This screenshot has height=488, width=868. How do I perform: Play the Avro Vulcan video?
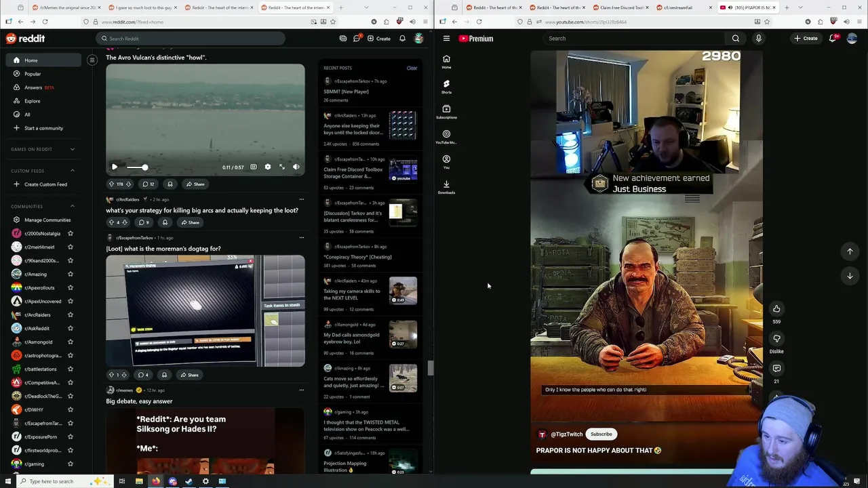click(x=115, y=167)
